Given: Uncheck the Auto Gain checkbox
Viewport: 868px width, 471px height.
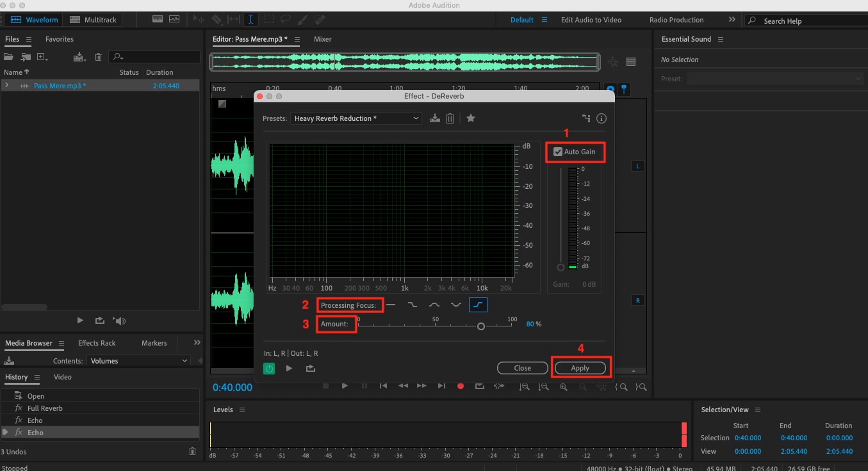Looking at the screenshot, I should [558, 152].
